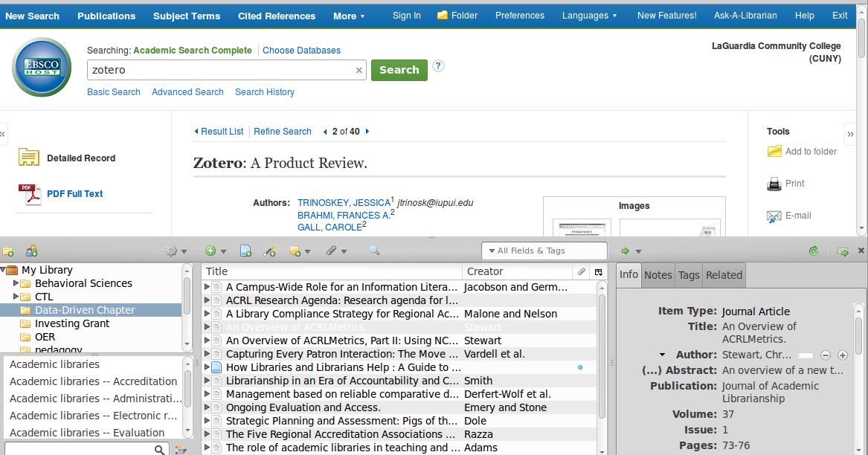The image size is (868, 455).
Task: Create a new collection in Zotero
Action: click(8, 251)
